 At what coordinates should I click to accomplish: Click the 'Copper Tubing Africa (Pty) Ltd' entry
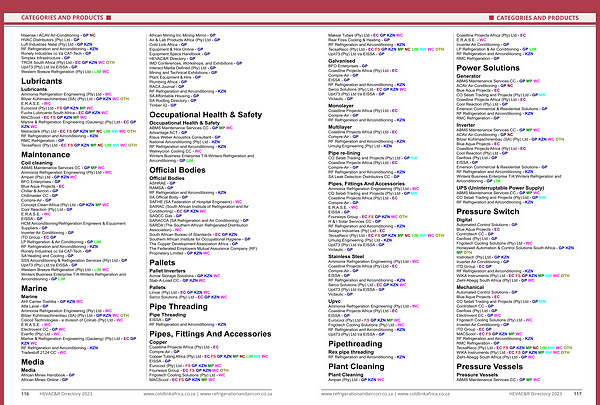pos(209,356)
